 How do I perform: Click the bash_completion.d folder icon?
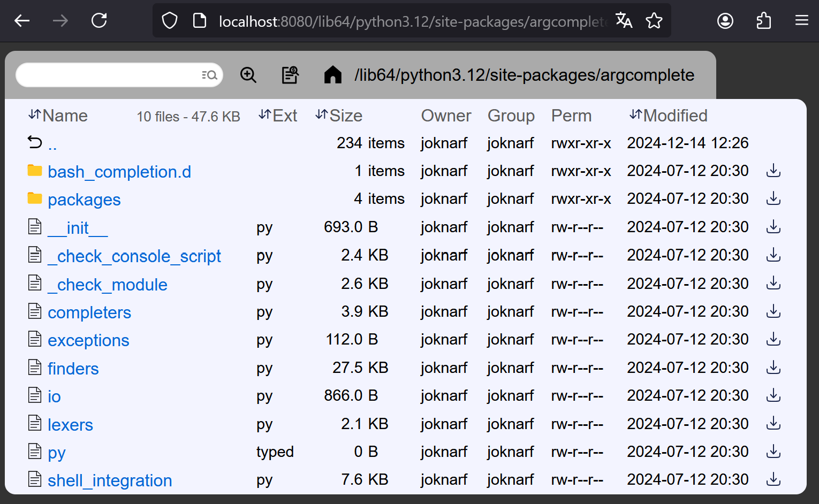35,171
